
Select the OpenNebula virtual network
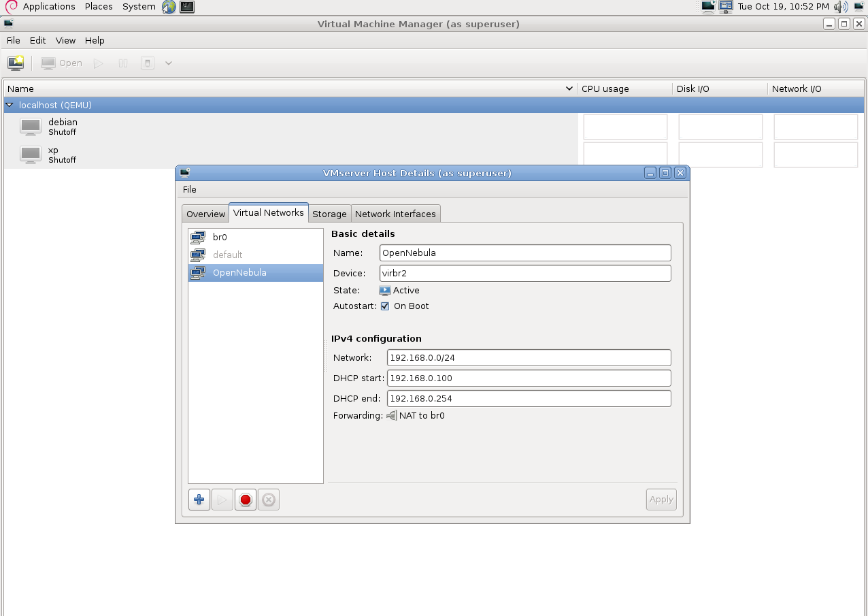(x=256, y=272)
